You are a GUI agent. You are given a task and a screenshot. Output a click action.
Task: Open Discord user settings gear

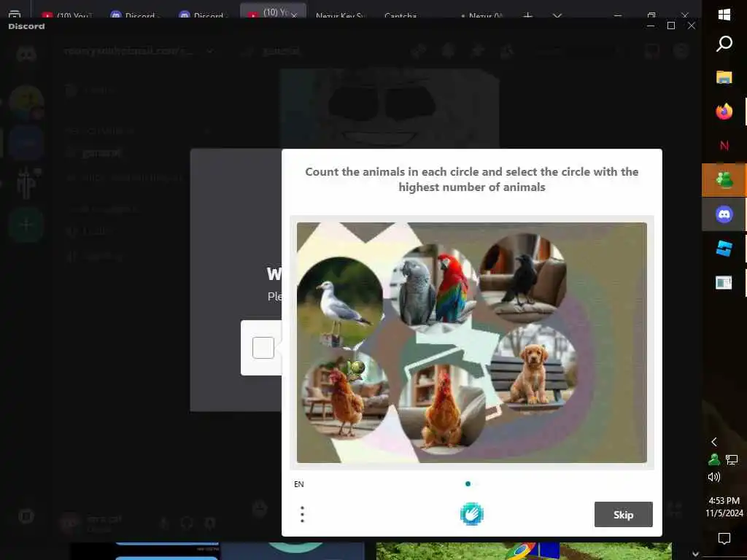(x=210, y=524)
